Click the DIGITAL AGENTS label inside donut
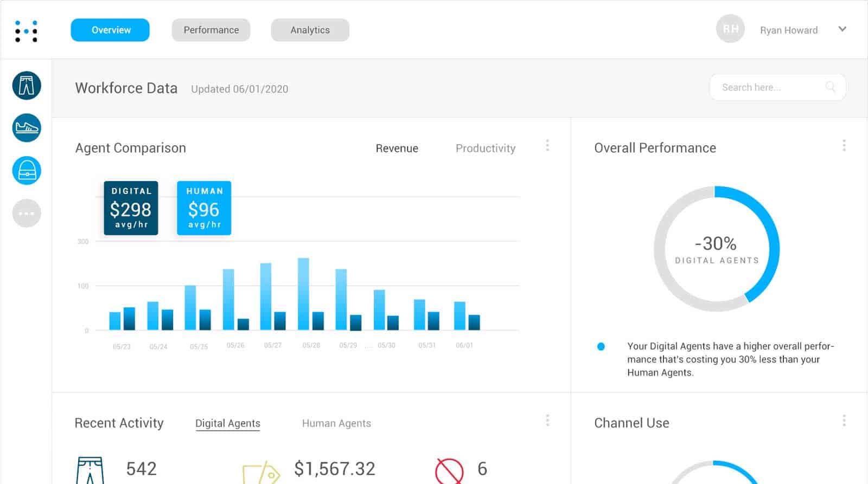 click(717, 260)
